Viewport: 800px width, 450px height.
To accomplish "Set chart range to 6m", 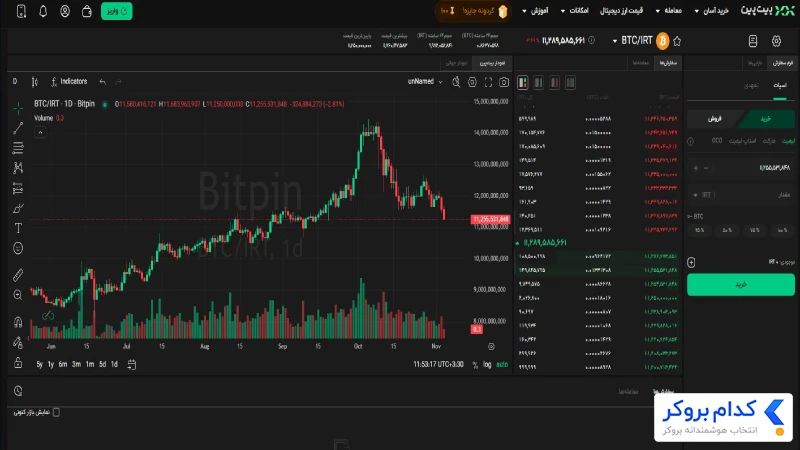I will [x=63, y=364].
